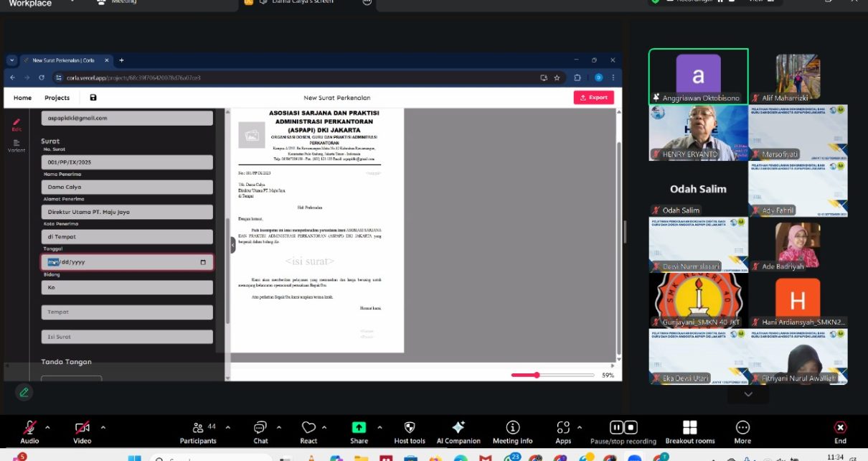Click the green Share screen icon
The height and width of the screenshot is (461, 868).
point(359,427)
